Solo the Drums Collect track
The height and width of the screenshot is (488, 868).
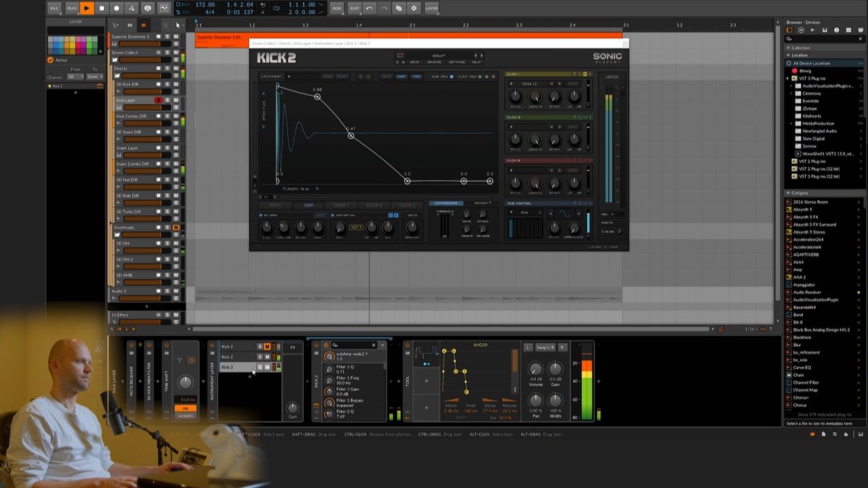click(167, 52)
